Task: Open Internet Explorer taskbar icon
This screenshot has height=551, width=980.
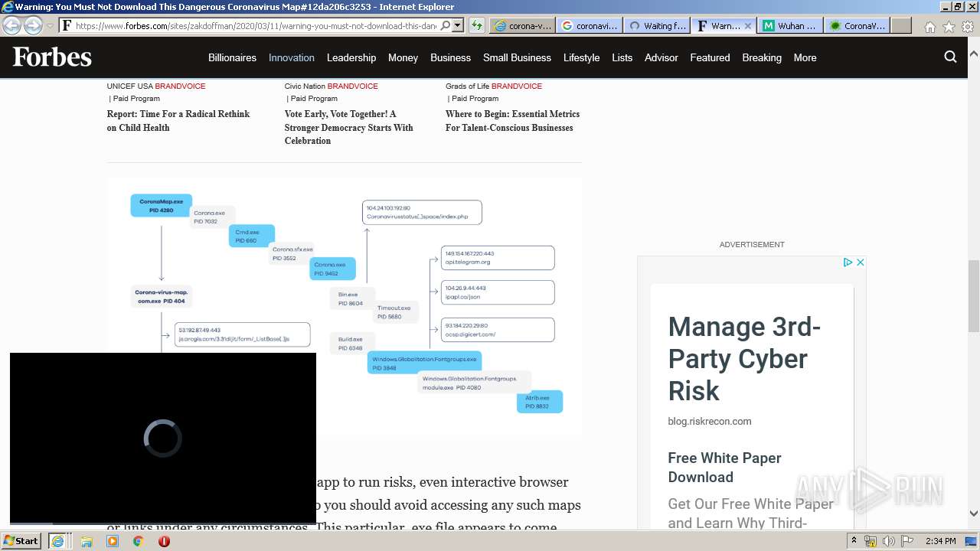Action: (x=57, y=541)
